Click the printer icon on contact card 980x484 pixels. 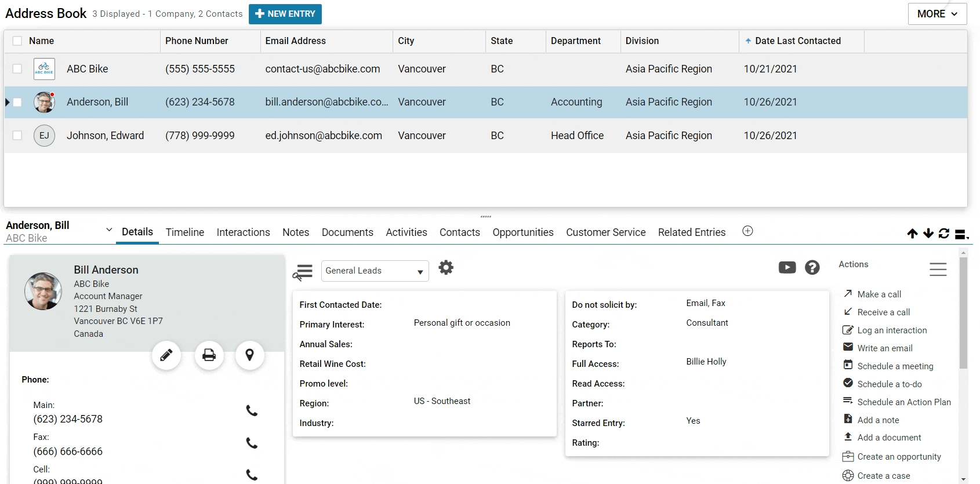tap(209, 355)
